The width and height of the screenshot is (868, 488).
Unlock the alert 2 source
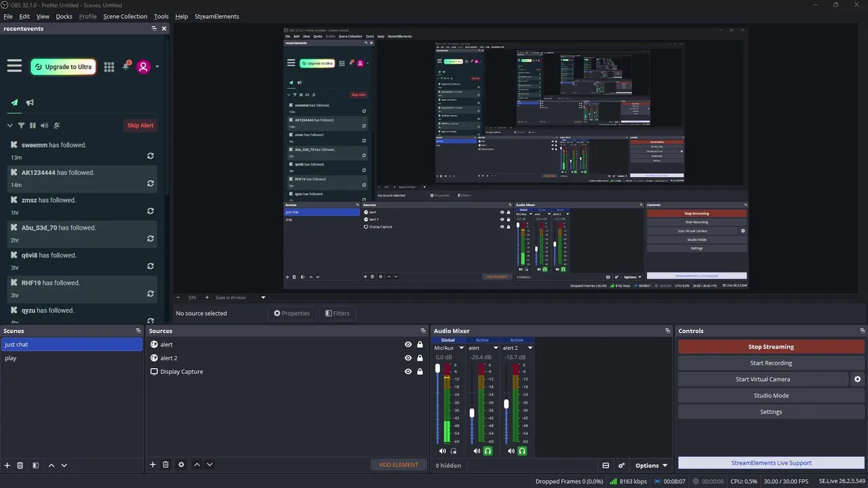tap(420, 358)
